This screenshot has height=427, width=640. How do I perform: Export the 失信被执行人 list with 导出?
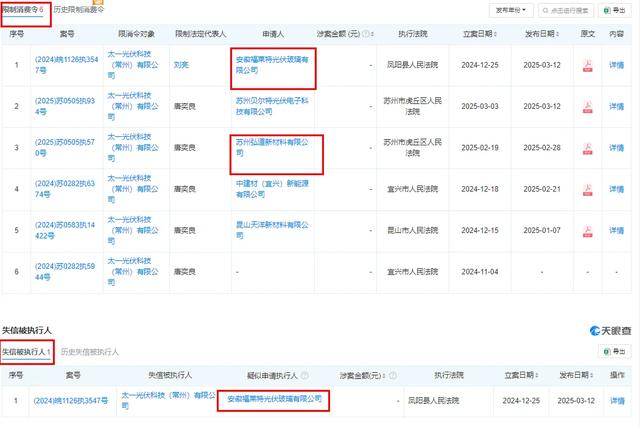614,351
